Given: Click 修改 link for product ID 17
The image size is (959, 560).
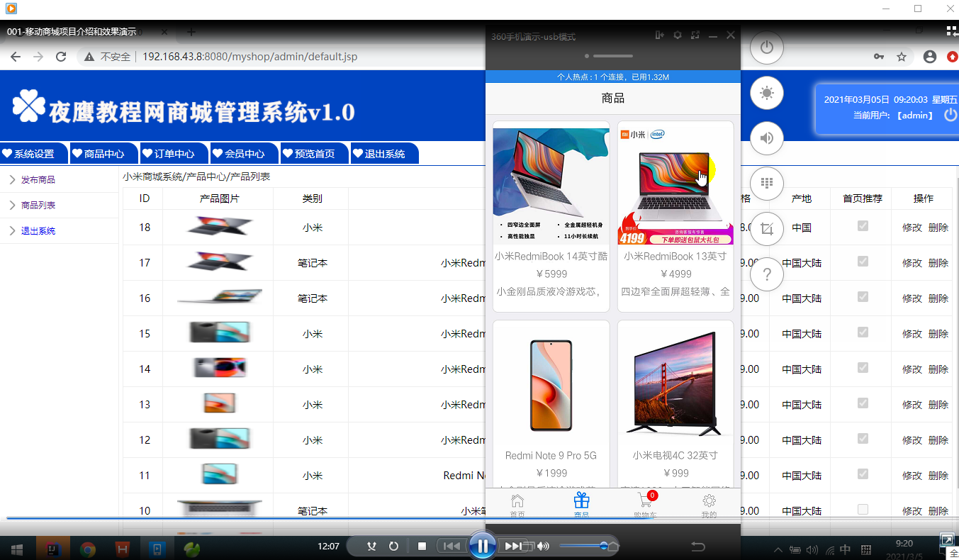Looking at the screenshot, I should click(912, 263).
